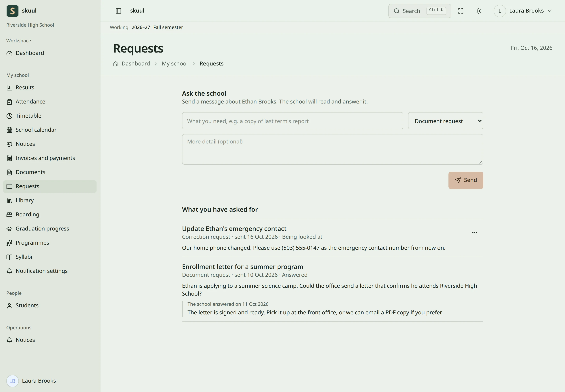565x392 pixels.
Task: Toggle the sidebar panel icon
Action: point(118,11)
